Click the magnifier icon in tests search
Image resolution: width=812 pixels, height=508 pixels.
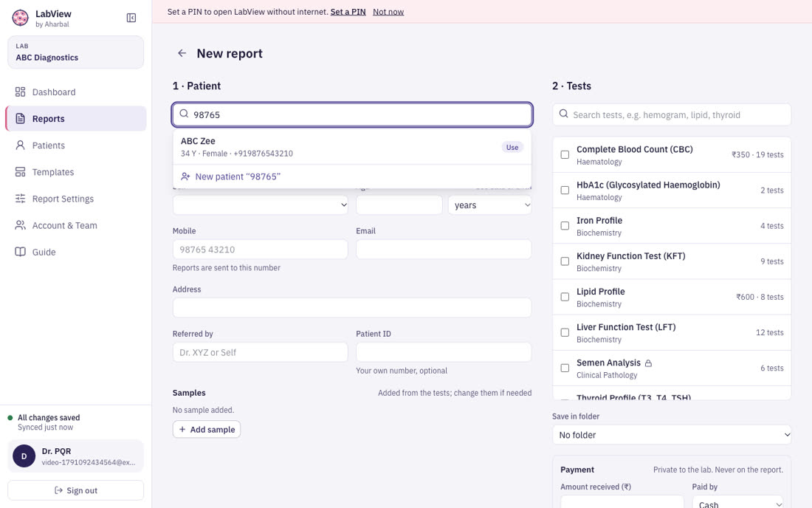tap(564, 114)
